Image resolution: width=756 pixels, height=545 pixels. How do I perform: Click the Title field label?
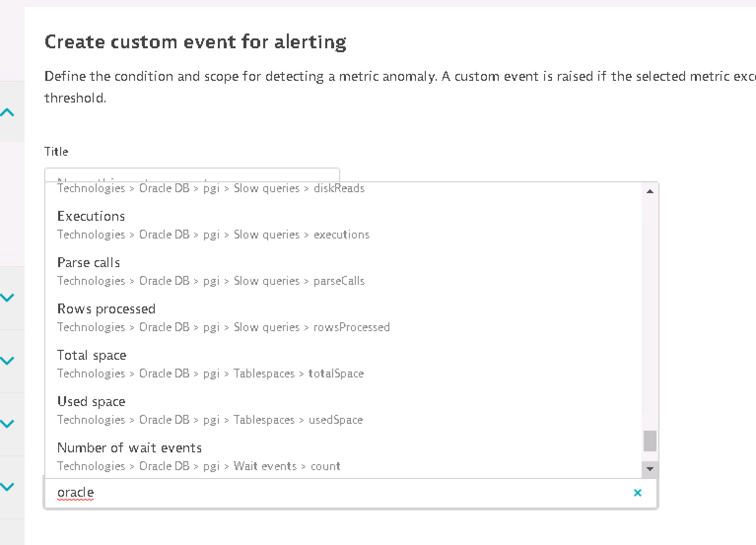click(56, 152)
